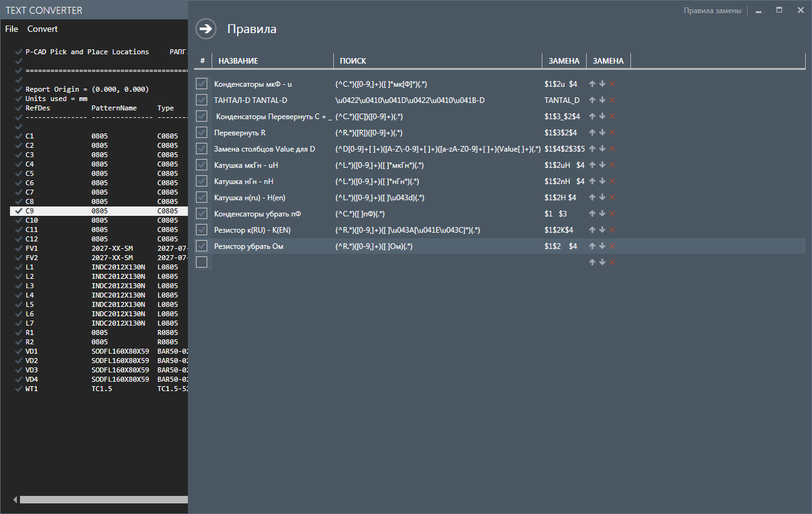Viewport: 812px width, 514px height.
Task: Select the L5 row in text list
Action: click(99, 304)
